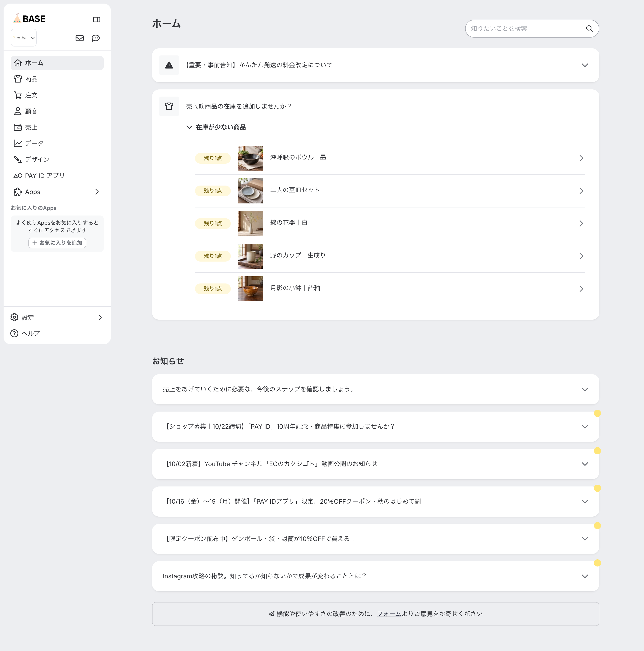Expand the PAY ID 10周年記念 notice

375,427
